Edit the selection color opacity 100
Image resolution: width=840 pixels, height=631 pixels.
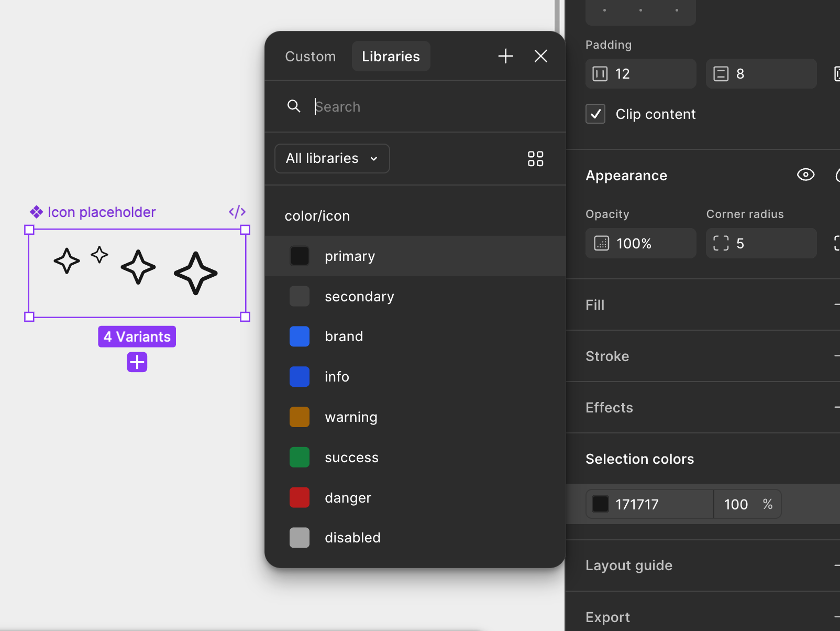coord(736,504)
